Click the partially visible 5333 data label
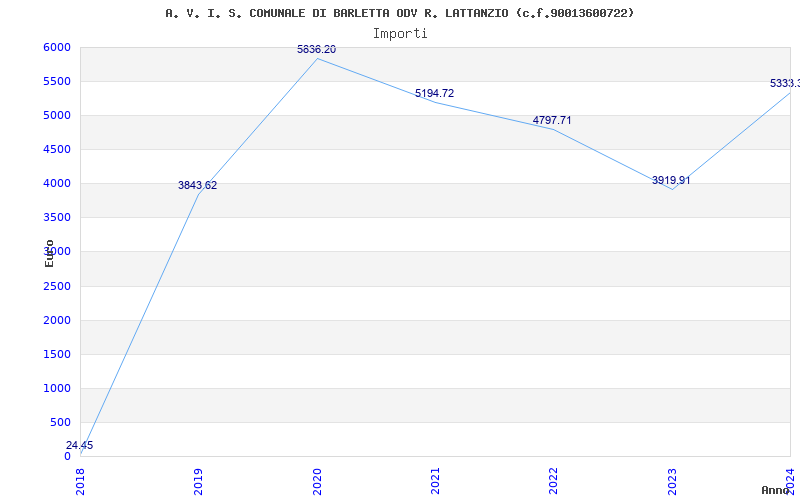800x500 pixels. pos(785,83)
